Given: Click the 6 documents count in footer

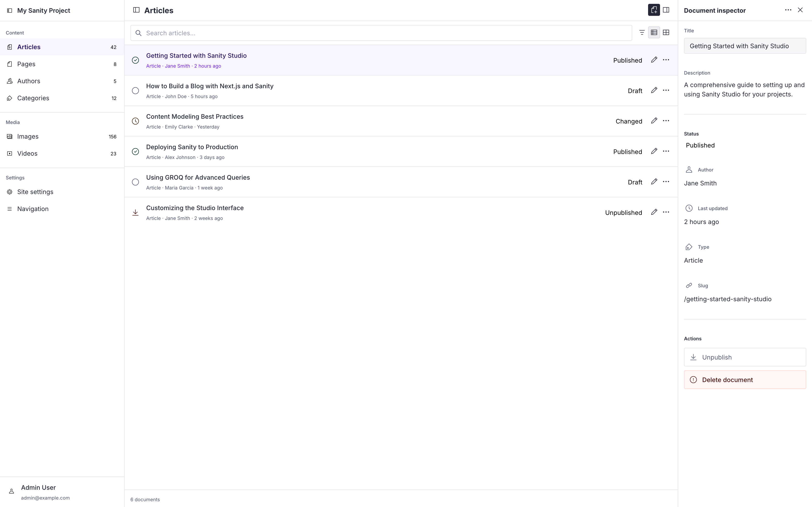Looking at the screenshot, I should point(145,500).
